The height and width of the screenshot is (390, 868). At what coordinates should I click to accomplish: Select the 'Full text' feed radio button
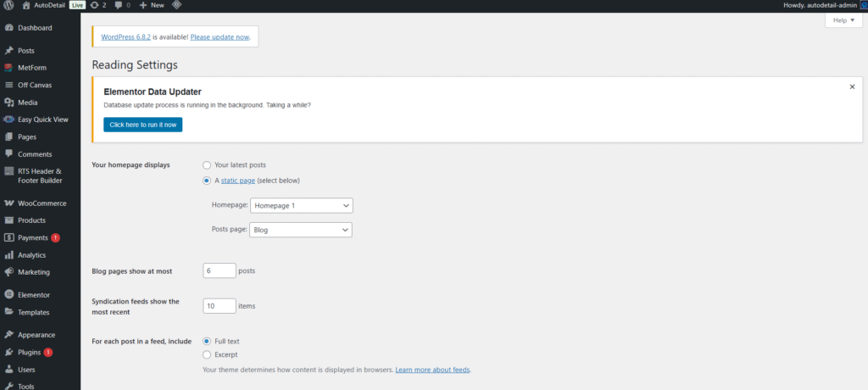(207, 341)
